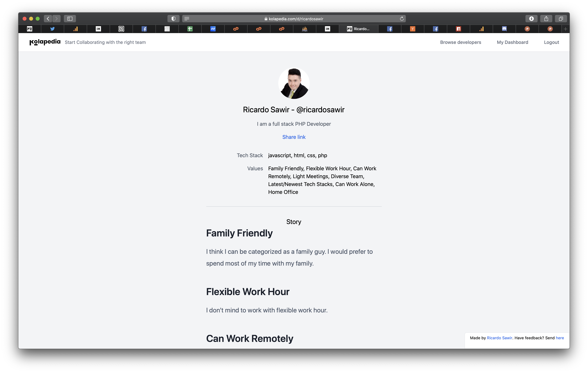The height and width of the screenshot is (373, 588).
Task: Reload the page with refresh icon
Action: coord(402,19)
